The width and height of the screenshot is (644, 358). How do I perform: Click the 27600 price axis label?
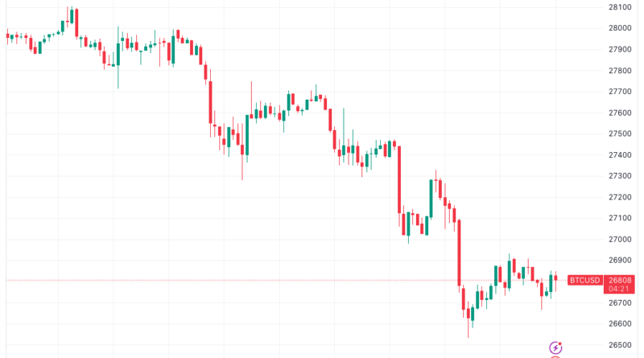621,113
